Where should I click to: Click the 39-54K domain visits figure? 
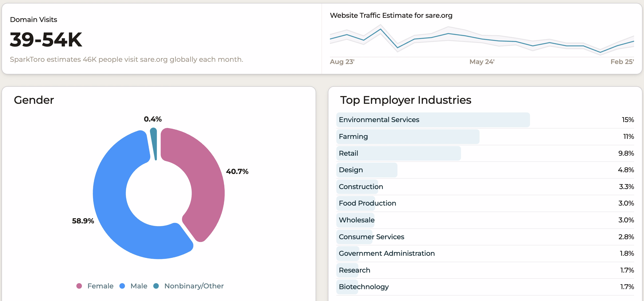pos(46,40)
